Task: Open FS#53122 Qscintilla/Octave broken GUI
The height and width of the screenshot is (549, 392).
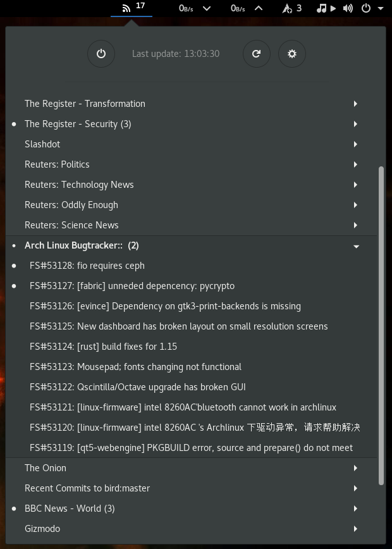Action: coord(137,387)
